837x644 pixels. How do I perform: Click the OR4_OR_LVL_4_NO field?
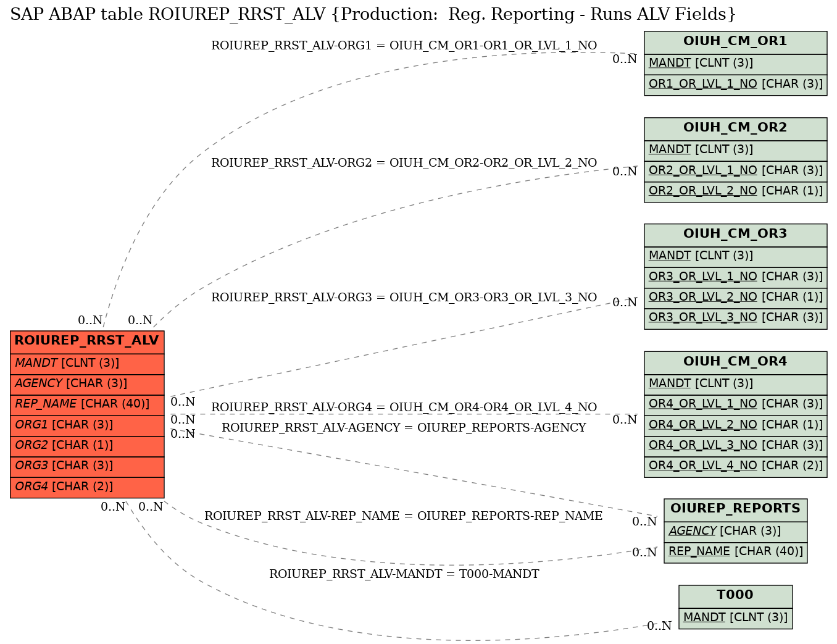click(x=735, y=466)
